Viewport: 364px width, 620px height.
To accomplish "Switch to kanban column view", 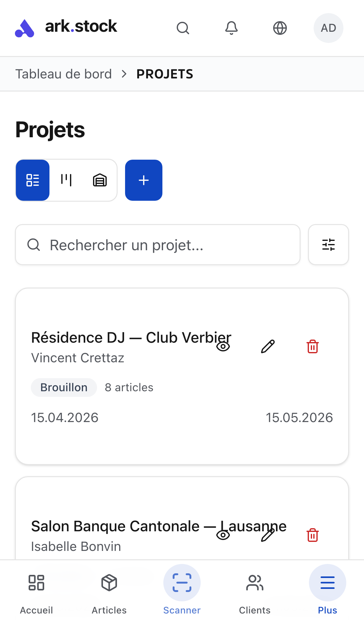I will (x=66, y=180).
